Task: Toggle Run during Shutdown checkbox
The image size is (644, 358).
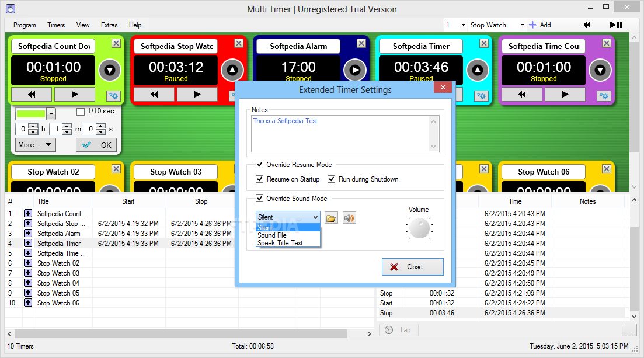Action: pyautogui.click(x=332, y=179)
